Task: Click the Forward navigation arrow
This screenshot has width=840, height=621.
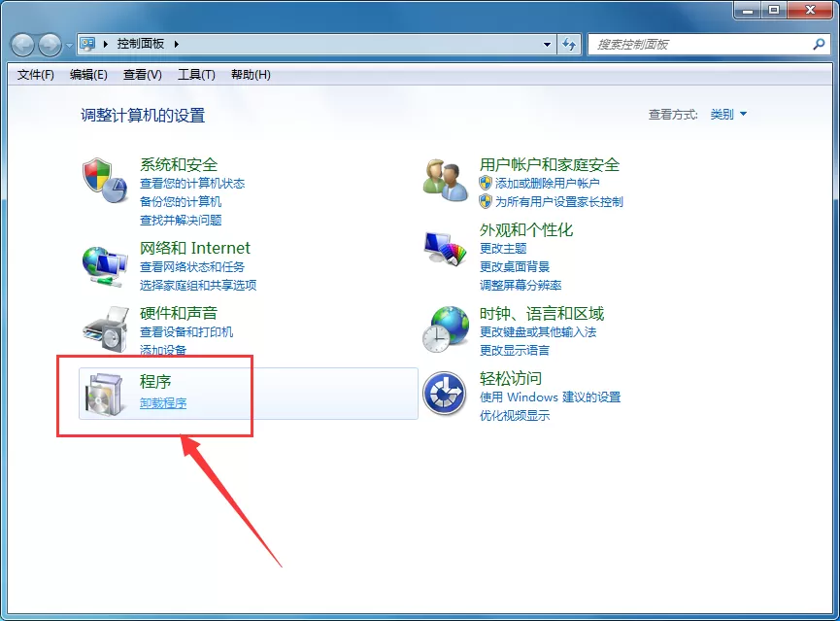Action: [x=50, y=45]
